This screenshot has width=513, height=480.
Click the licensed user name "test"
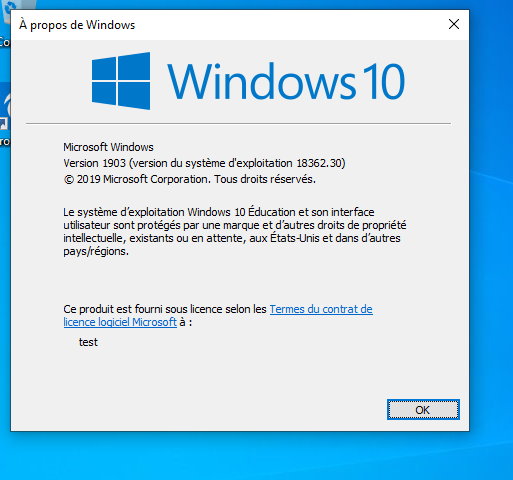(88, 342)
